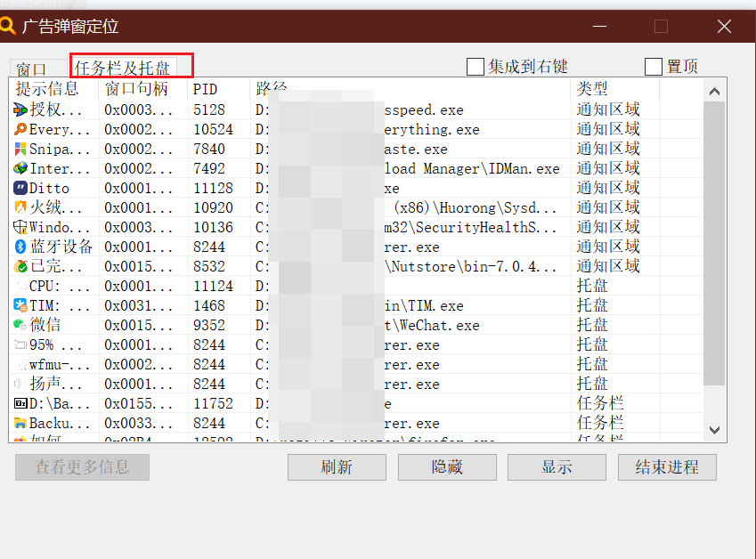Click the path text in\TIM.exe
The image size is (756, 559).
pos(423,305)
